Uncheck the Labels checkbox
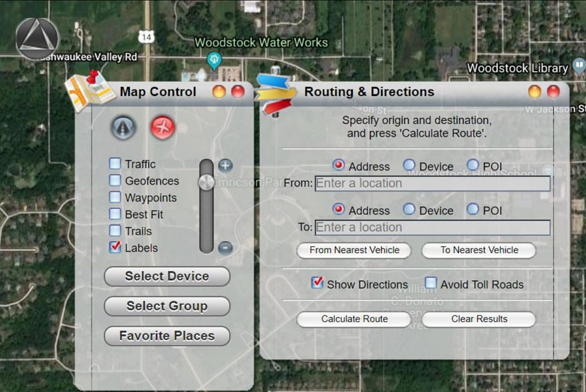 tap(115, 247)
